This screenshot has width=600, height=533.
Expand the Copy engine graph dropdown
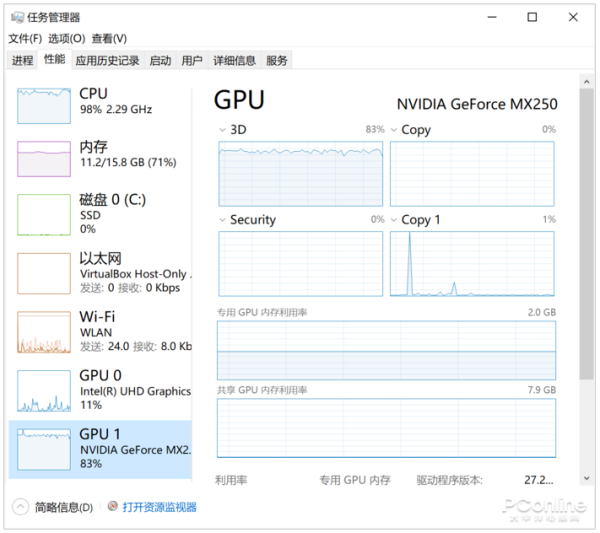pyautogui.click(x=394, y=130)
